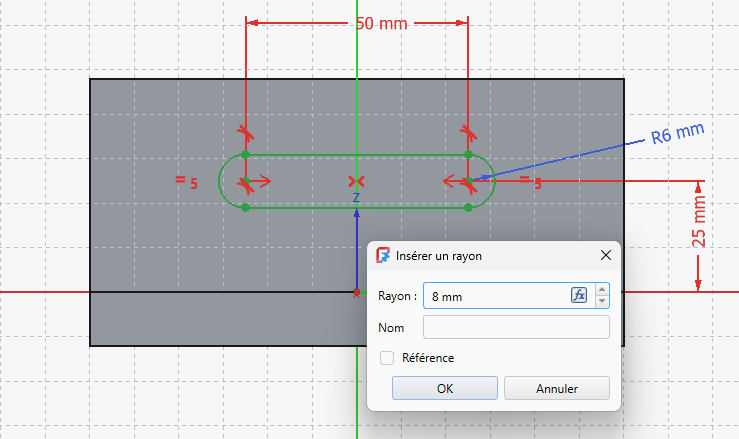Select the sketch origin point

[x=357, y=292]
